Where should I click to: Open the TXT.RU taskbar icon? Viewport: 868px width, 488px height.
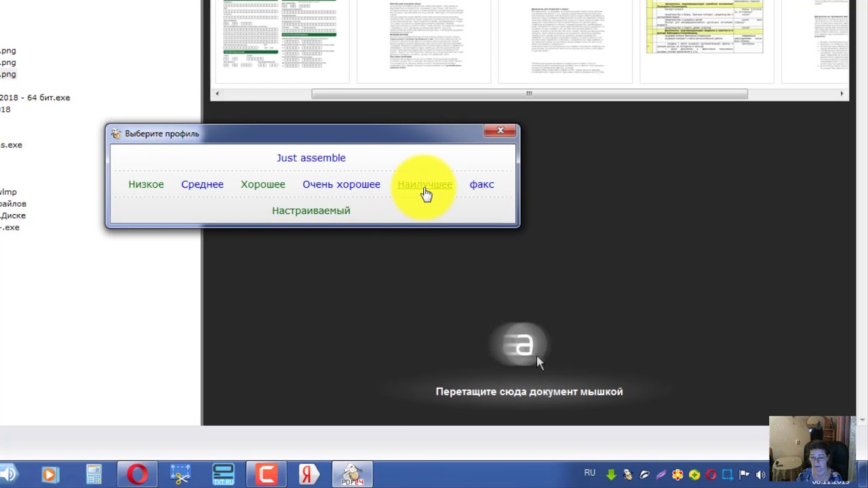pyautogui.click(x=223, y=474)
